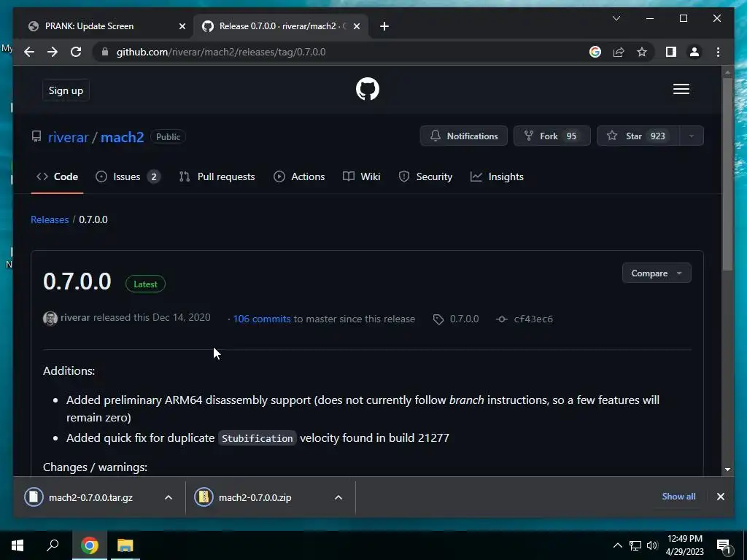This screenshot has width=747, height=560.
Task: Expand options for mach2-0.7.0.0.zip download
Action: 338,497
